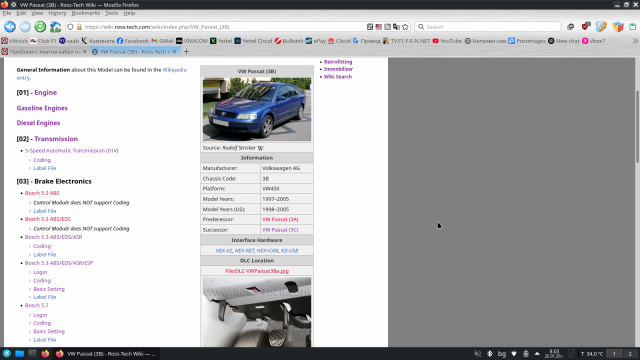Open the Postimages bookmark
This screenshot has width=640, height=360.
click(x=527, y=41)
